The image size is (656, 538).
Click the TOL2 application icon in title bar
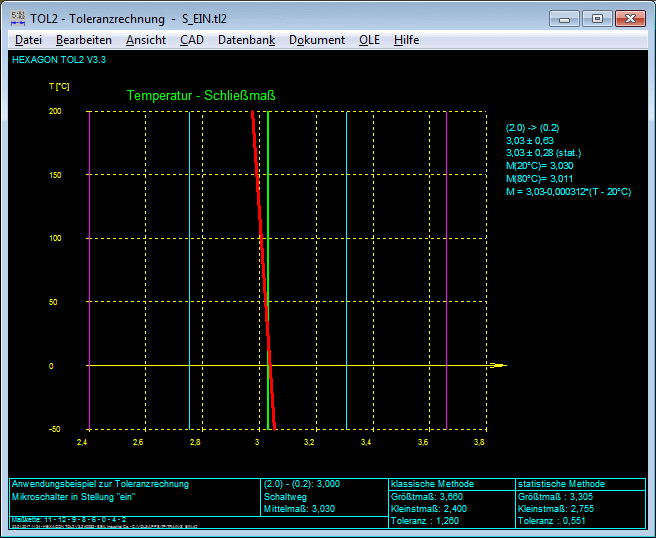pyautogui.click(x=17, y=18)
